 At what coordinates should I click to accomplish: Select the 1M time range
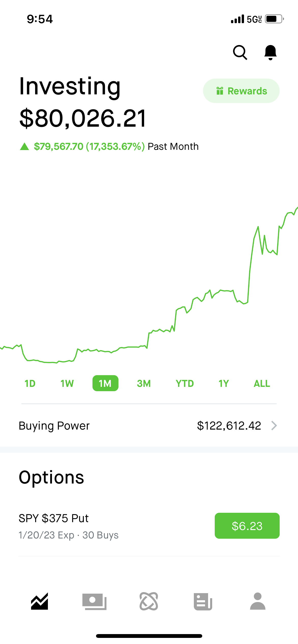coord(105,383)
